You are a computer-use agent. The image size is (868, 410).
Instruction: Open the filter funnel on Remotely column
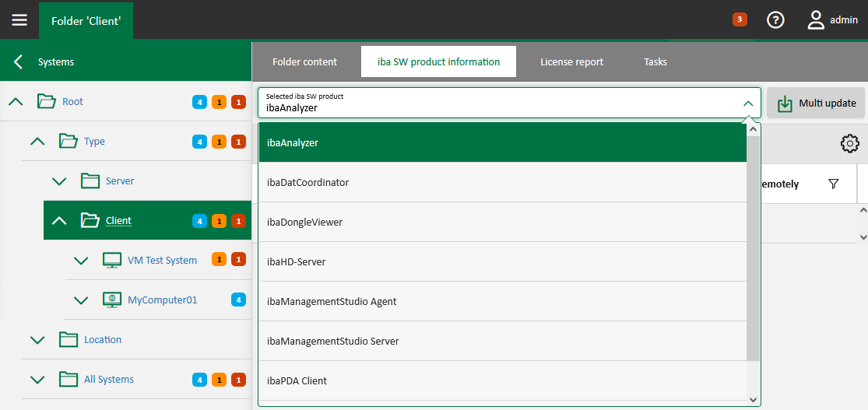(x=834, y=184)
